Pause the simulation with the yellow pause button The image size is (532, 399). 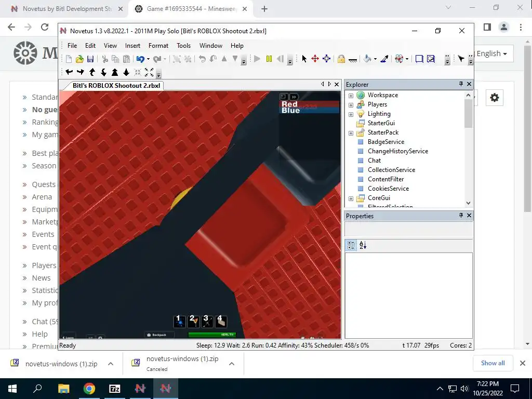click(269, 59)
